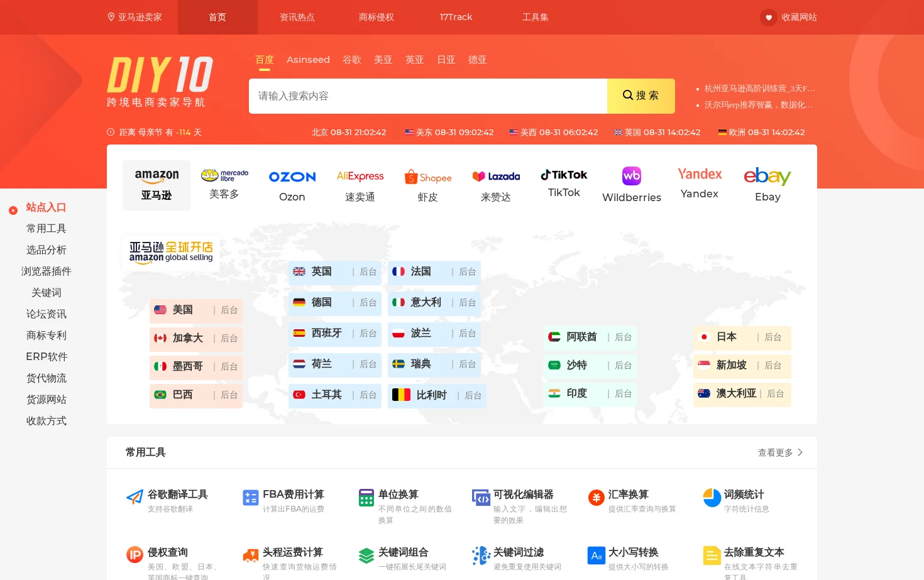The width and height of the screenshot is (924, 580).
Task: Click the heart icon beside 收藏网站
Action: (x=768, y=18)
